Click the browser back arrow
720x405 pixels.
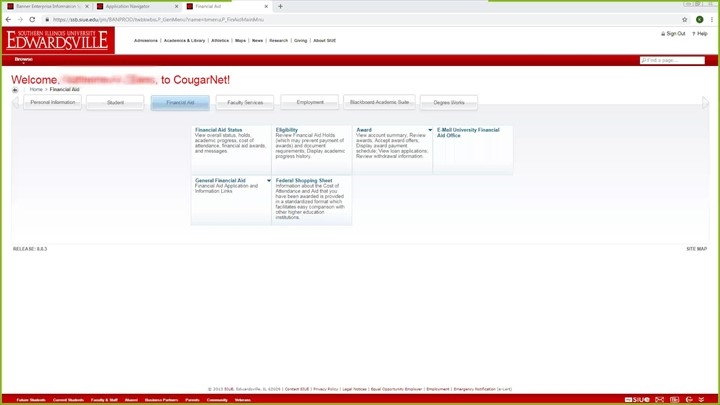pyautogui.click(x=8, y=19)
